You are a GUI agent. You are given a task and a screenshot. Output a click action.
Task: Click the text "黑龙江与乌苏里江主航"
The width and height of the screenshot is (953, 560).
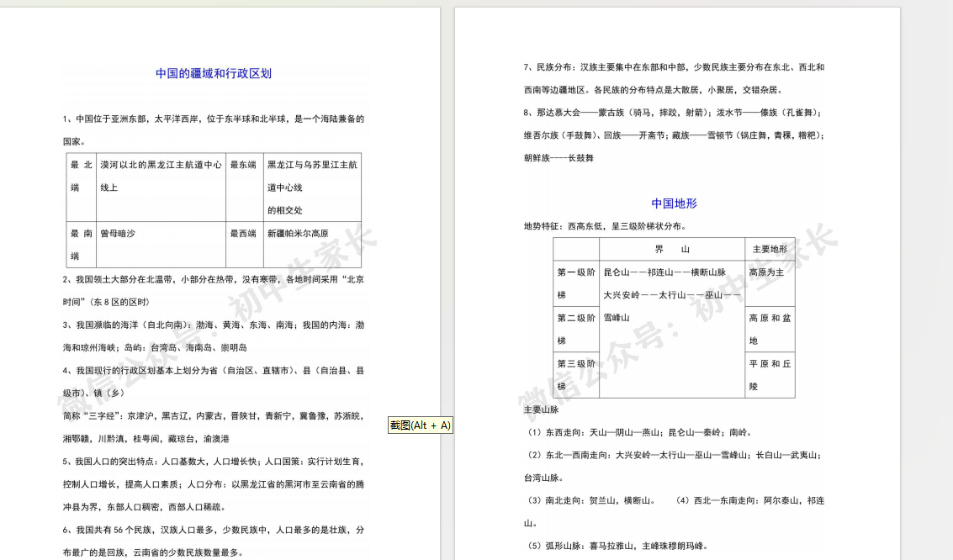click(312, 165)
